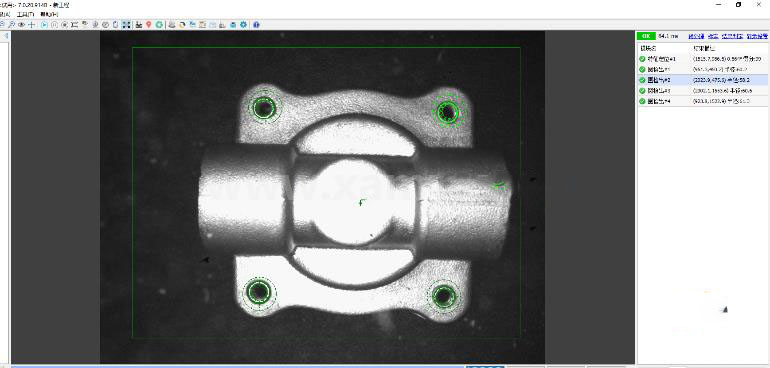The image size is (770, 368).
Task: Click the eye view icon in toolbar
Action: [x=22, y=25]
